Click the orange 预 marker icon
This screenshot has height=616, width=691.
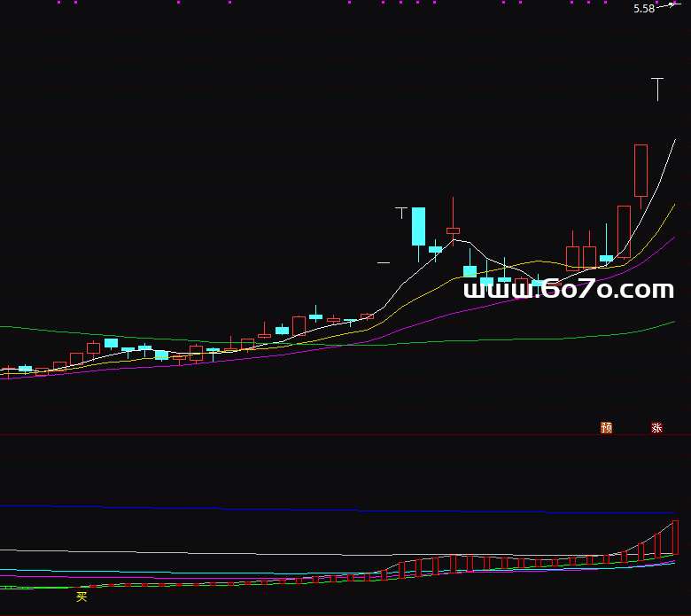pos(606,427)
